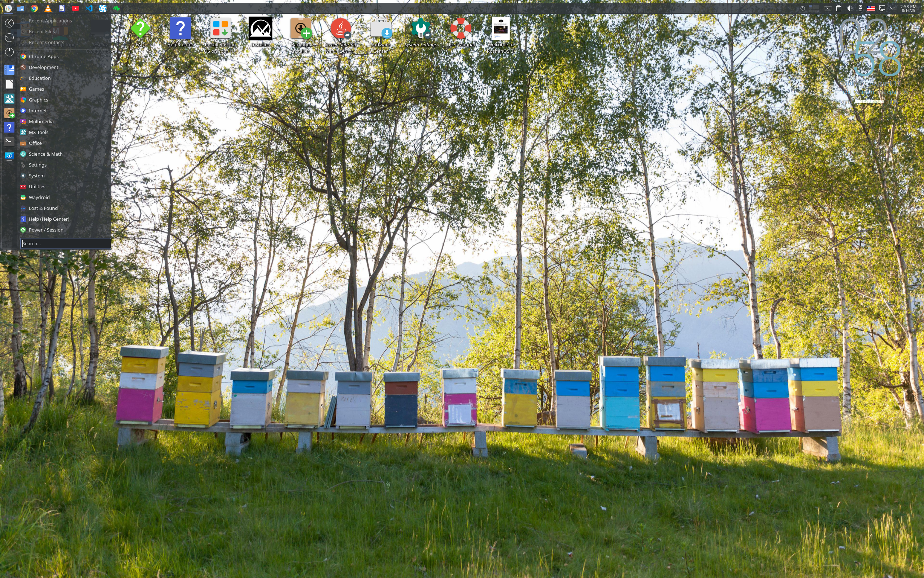The image size is (924, 578).
Task: Click the clock showing 2:58 PM
Action: 908,8
